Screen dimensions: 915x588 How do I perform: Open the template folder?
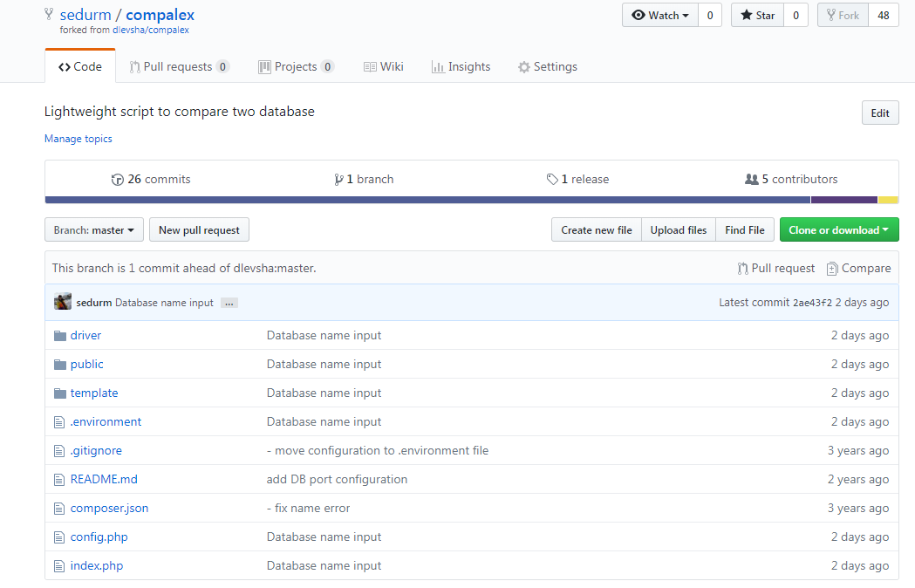[94, 393]
